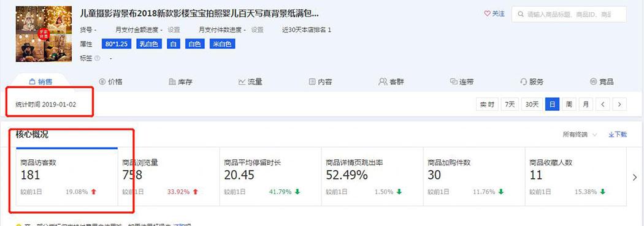Click the 15.38% change value
This screenshot has width=644, height=226.
(586, 192)
